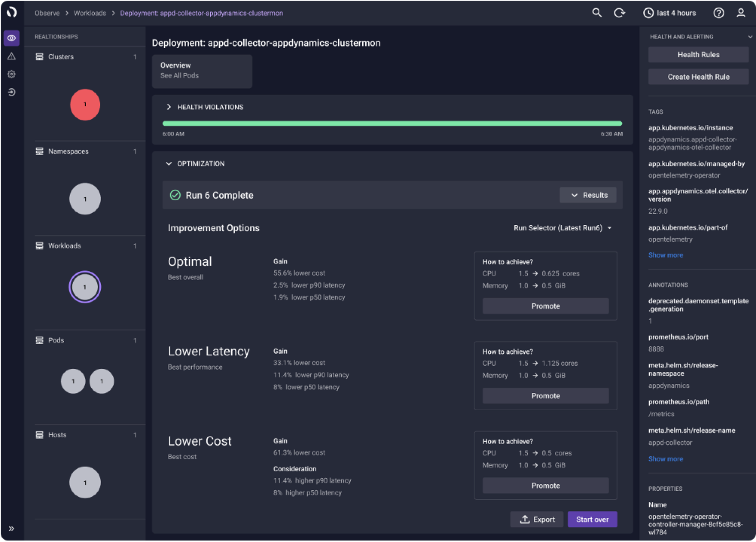Select the gray namespace circle
The height and width of the screenshot is (542, 756).
(x=85, y=199)
